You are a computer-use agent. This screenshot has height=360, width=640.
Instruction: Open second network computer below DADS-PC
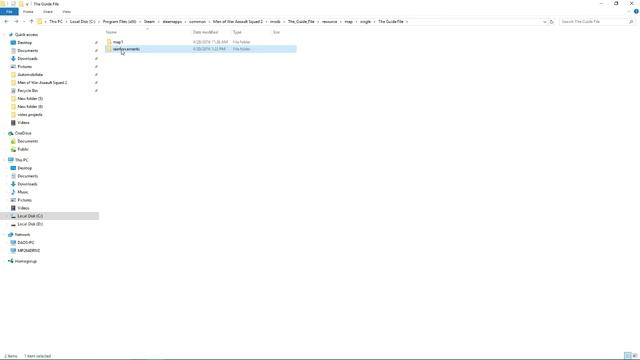pos(29,251)
